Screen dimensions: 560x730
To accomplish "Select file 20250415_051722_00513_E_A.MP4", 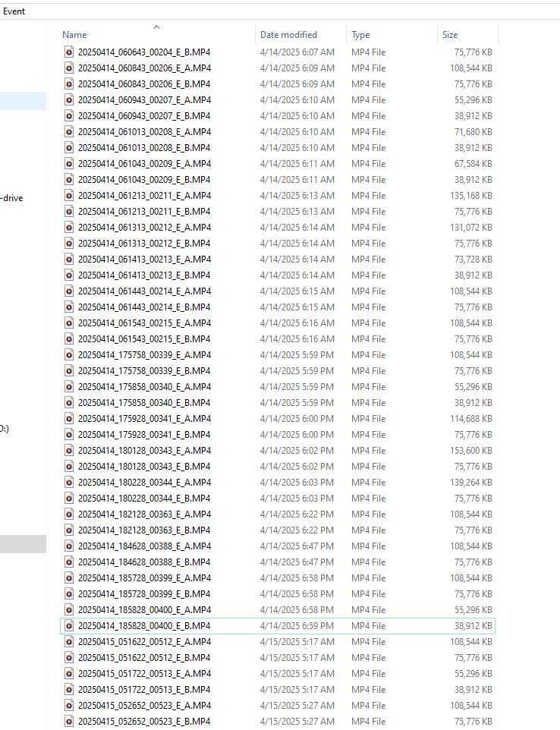I will pyautogui.click(x=144, y=674).
